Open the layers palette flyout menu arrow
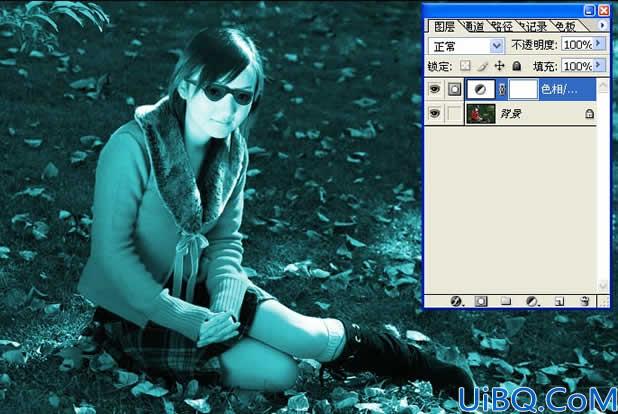 pyautogui.click(x=602, y=25)
